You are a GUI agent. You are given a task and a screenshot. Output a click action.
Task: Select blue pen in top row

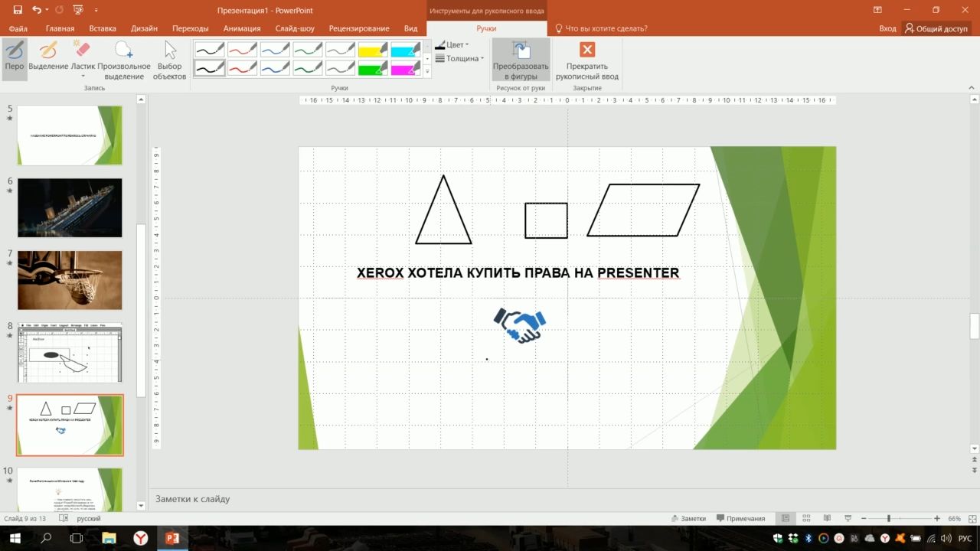click(x=275, y=51)
